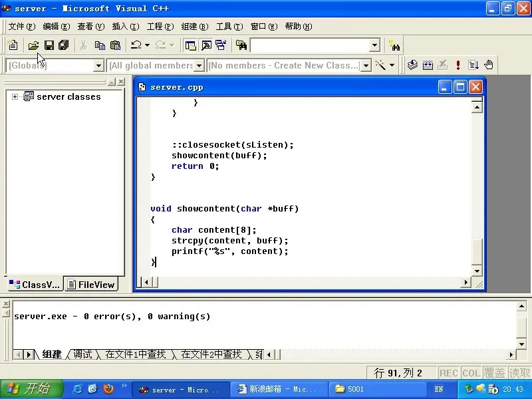The image size is (532, 399).
Task: Switch to the FileView tab
Action: [91, 285]
